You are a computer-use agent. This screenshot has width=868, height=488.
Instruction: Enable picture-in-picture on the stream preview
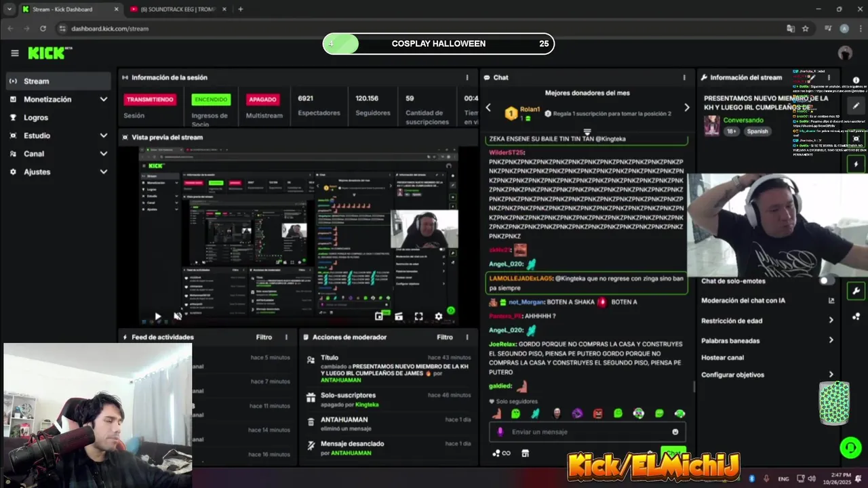379,316
